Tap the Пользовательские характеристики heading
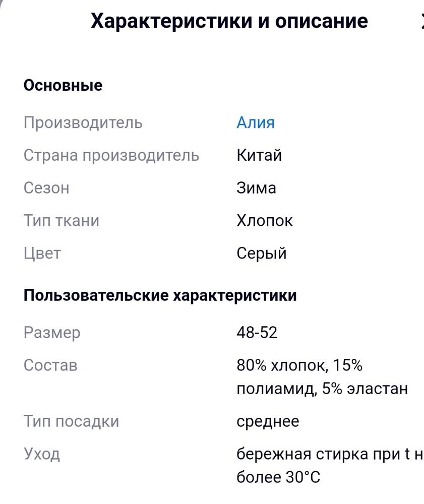 click(160, 295)
